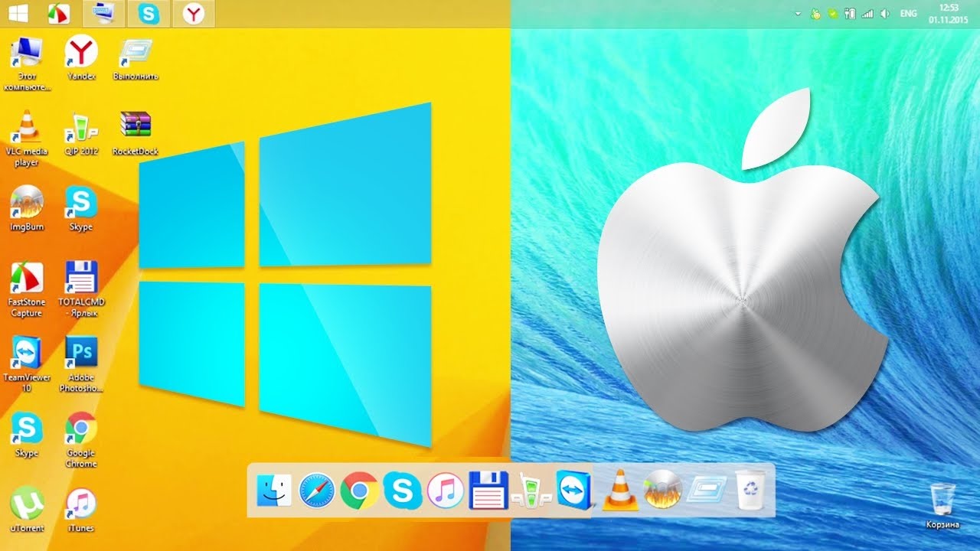Image resolution: width=980 pixels, height=551 pixels.
Task: Switch to Skype in the top taskbar
Action: [x=149, y=13]
